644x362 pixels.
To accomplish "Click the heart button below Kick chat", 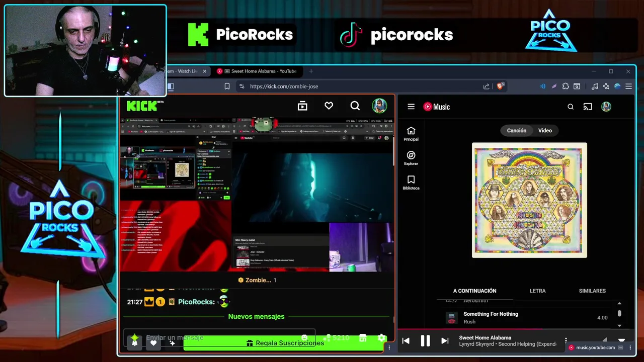I will pyautogui.click(x=153, y=343).
